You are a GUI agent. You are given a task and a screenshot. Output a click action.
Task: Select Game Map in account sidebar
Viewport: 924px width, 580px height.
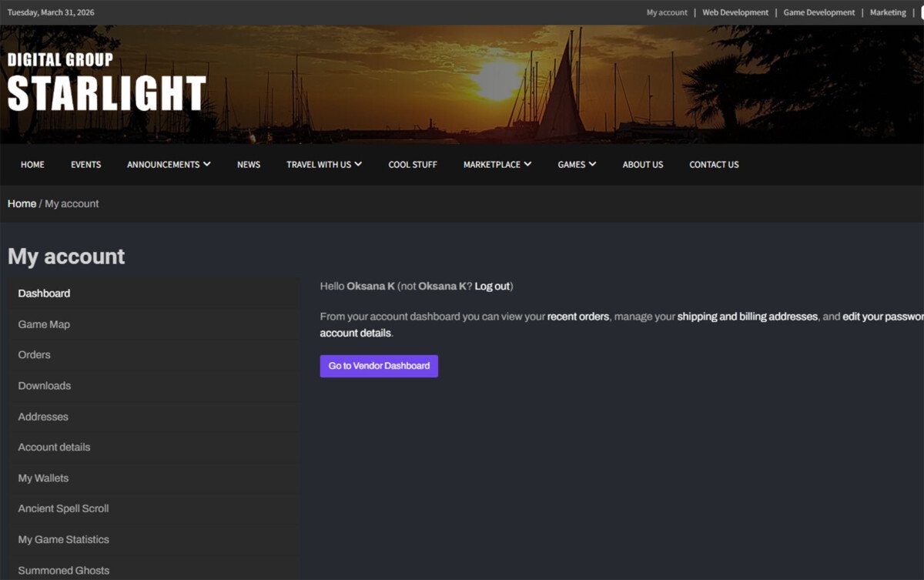click(44, 324)
